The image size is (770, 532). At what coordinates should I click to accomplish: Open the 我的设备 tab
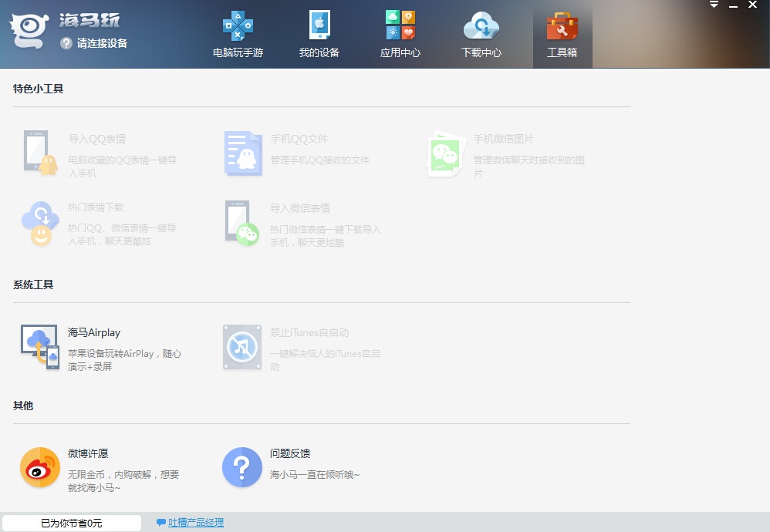click(x=319, y=35)
